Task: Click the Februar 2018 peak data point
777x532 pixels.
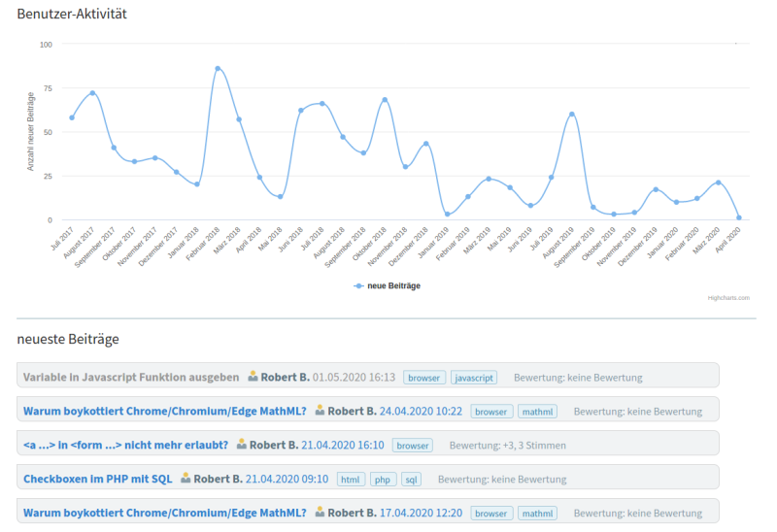Action: 218,68
